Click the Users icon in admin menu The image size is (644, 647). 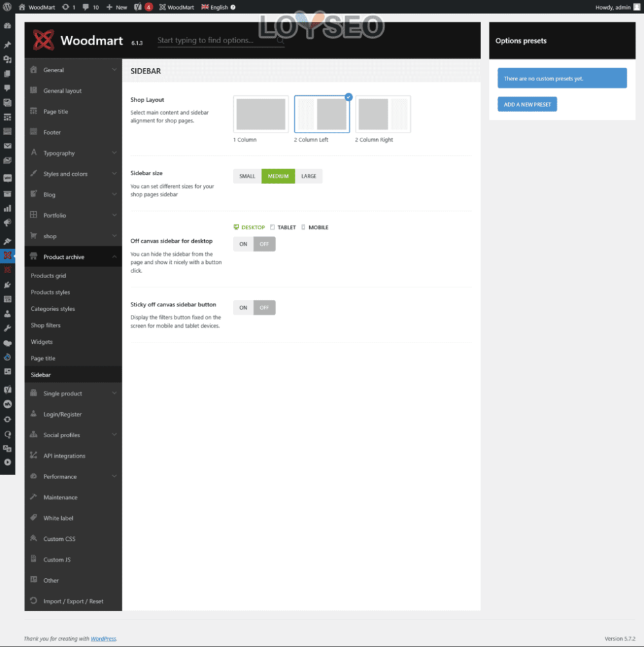8,314
